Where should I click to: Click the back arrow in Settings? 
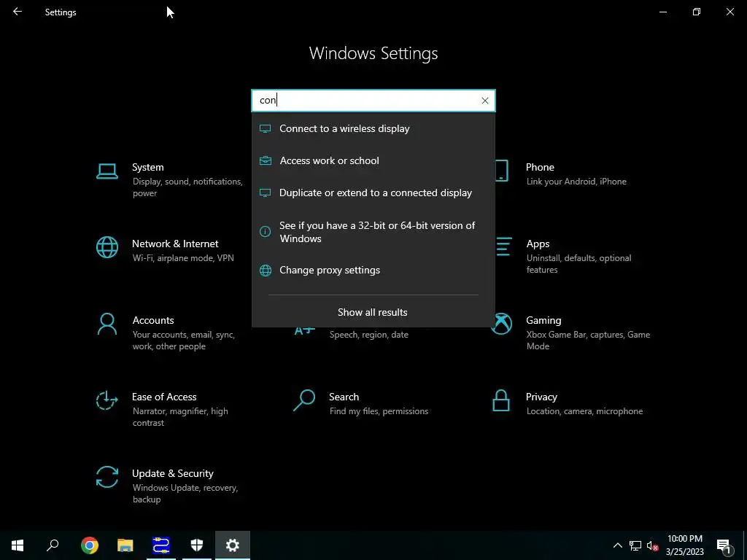pyautogui.click(x=18, y=12)
